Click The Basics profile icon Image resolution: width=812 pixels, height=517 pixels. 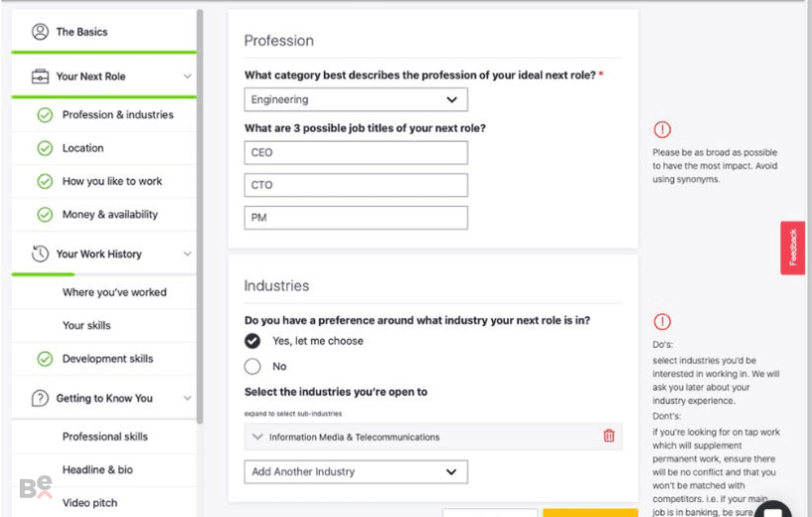coord(41,32)
